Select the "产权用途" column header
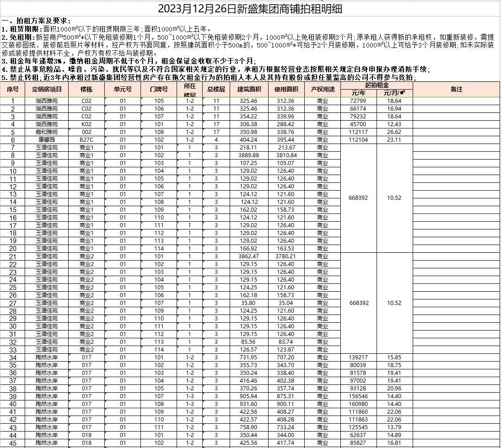501x448 pixels. [x=323, y=90]
